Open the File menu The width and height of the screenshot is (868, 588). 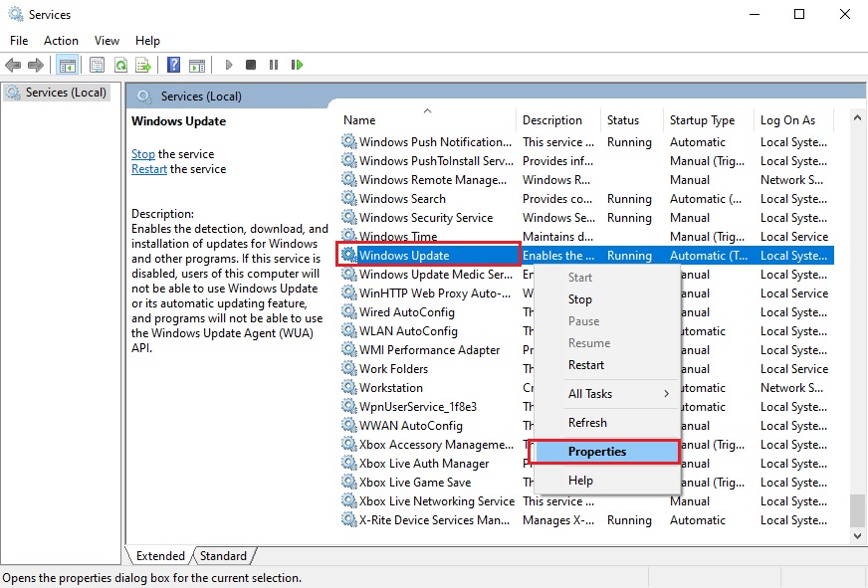point(19,41)
